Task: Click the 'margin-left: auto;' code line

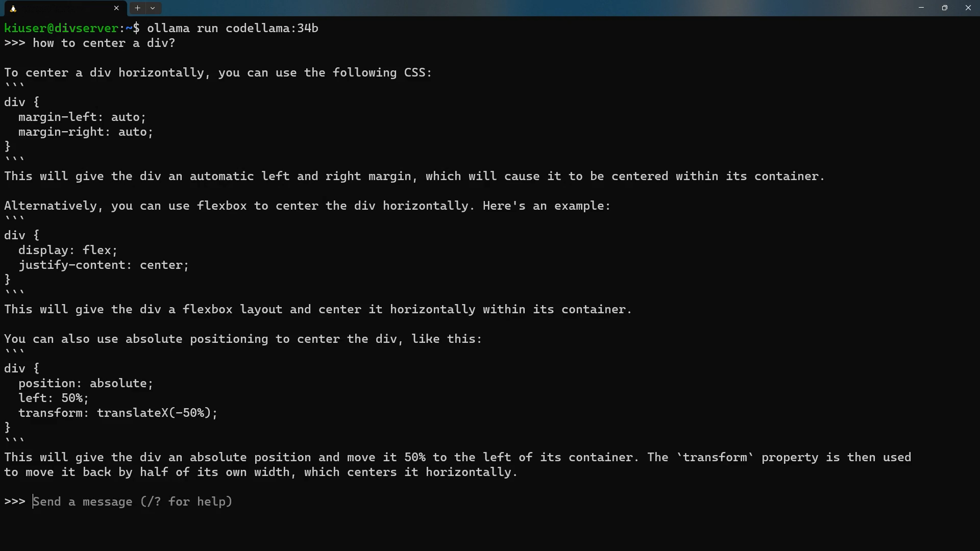Action: click(x=82, y=117)
